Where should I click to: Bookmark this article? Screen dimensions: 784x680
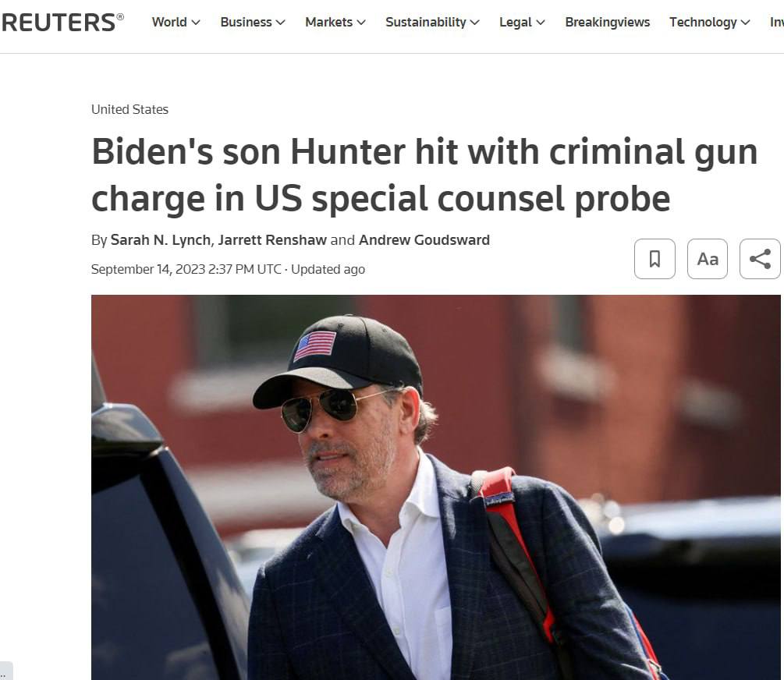pos(655,259)
